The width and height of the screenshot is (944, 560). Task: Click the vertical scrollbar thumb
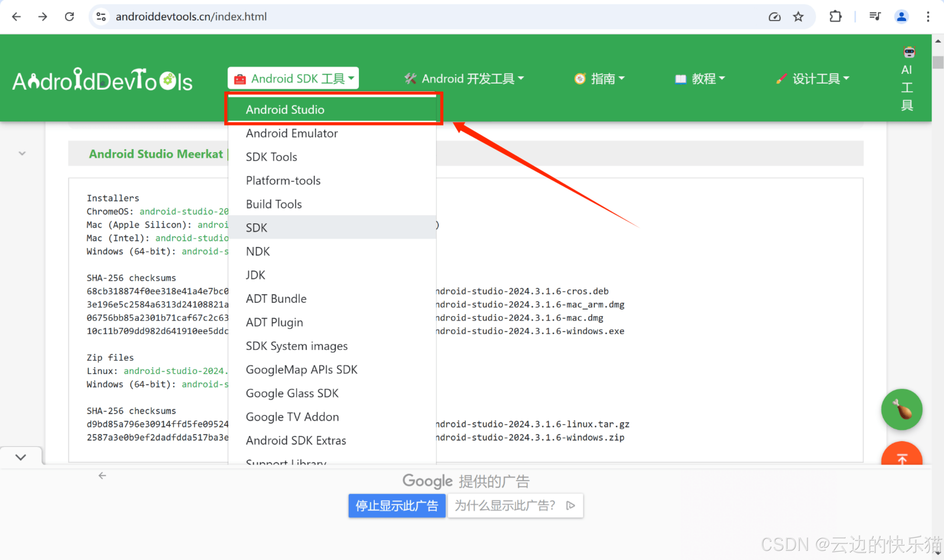coord(938,62)
